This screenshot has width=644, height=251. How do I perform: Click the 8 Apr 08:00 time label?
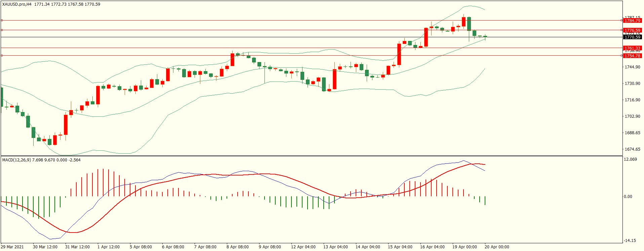(x=238, y=247)
